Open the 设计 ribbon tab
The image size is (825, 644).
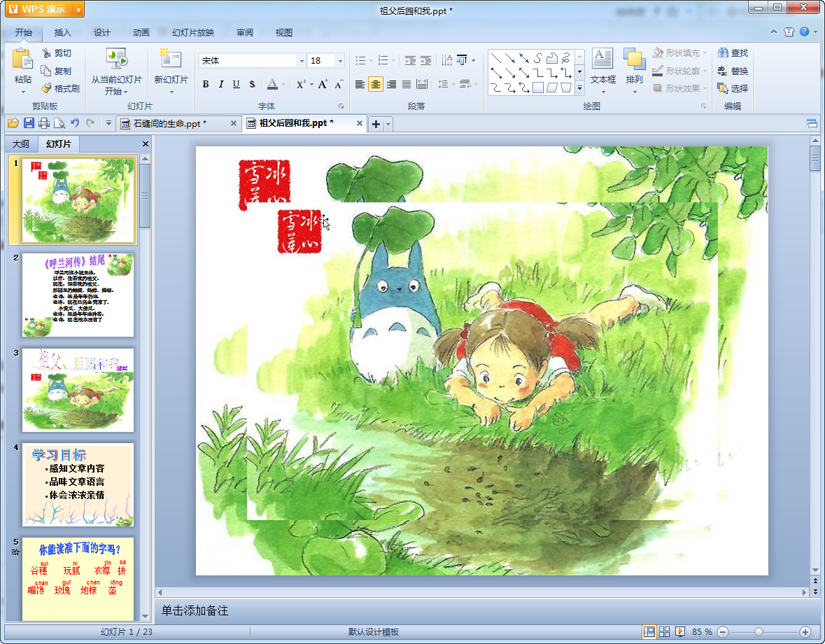[102, 33]
